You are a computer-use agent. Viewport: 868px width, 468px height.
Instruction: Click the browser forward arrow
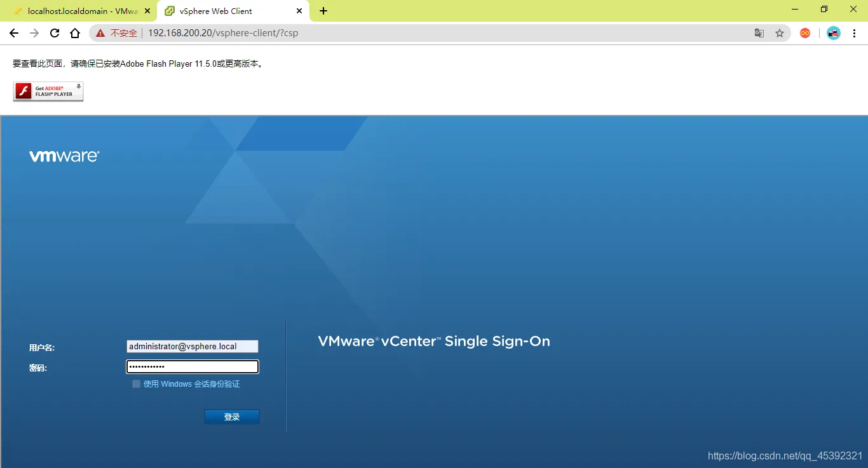34,33
